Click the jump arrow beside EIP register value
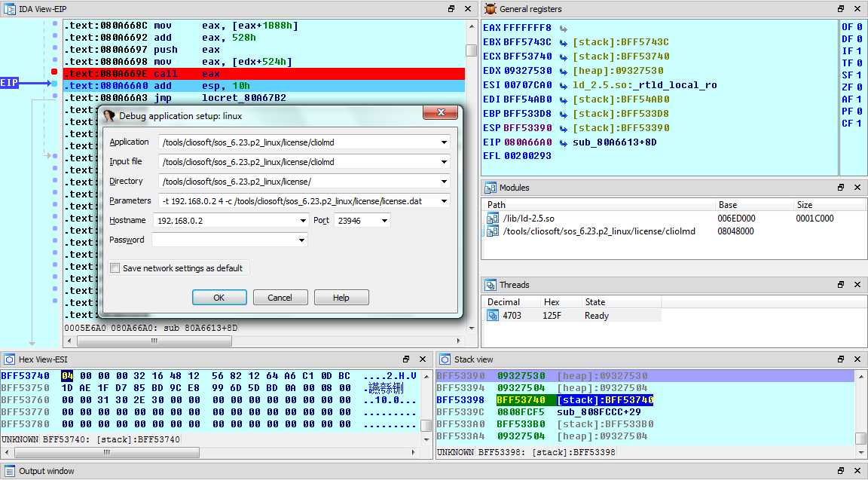 coord(563,143)
